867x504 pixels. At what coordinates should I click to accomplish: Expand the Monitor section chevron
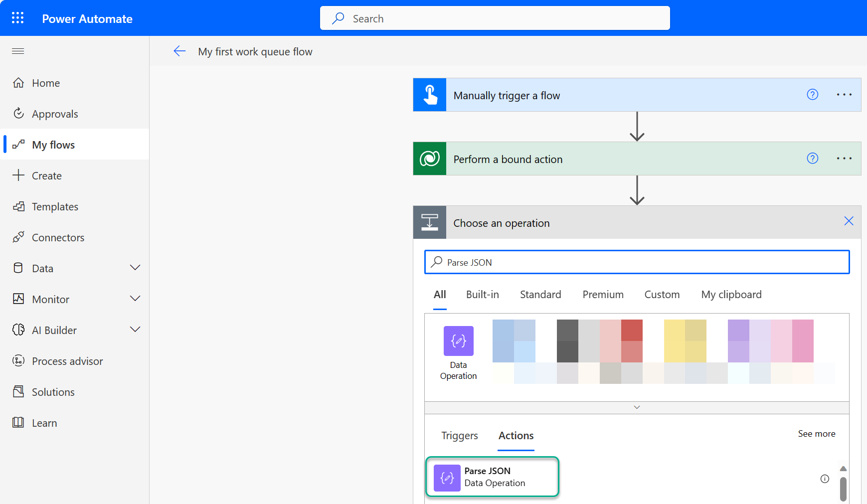(135, 299)
